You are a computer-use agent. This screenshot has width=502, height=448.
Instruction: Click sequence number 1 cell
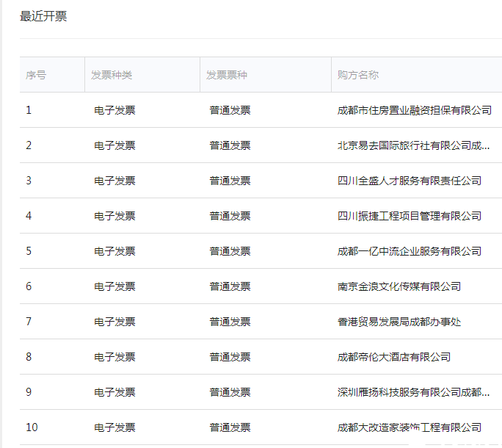coord(29,110)
